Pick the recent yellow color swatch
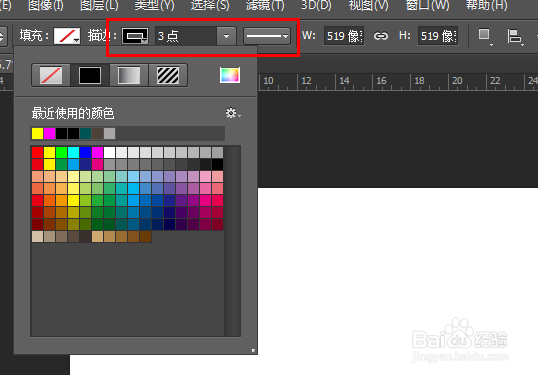The width and height of the screenshot is (538, 375). [37, 133]
